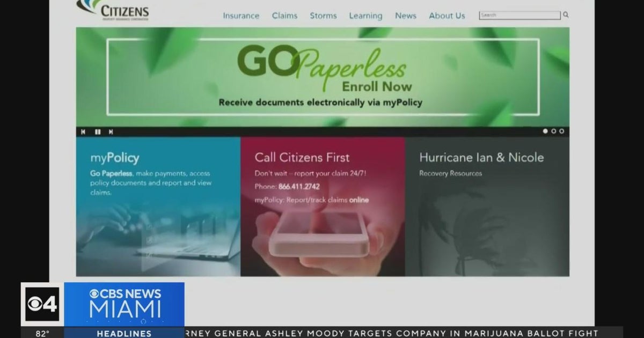Follow the 'online' claims tracking link

[359, 200]
